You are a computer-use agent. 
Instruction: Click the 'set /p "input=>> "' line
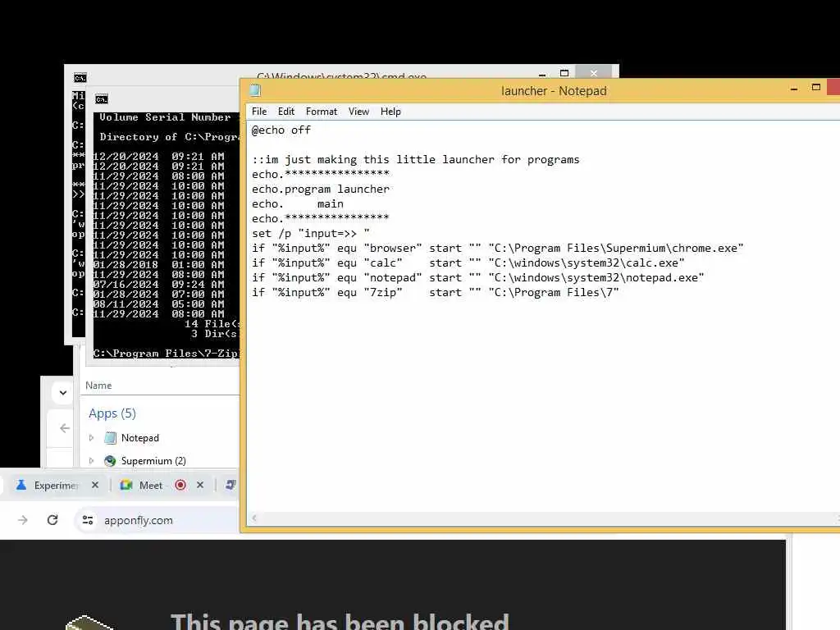[311, 234]
